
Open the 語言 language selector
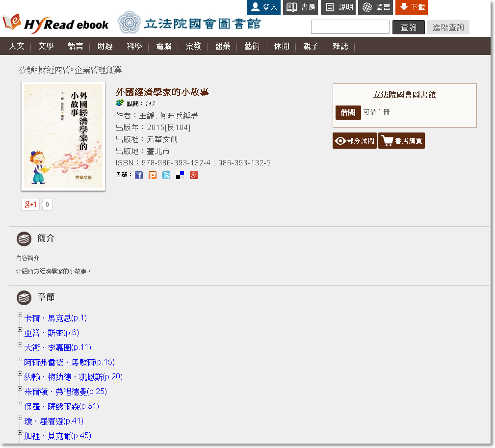[x=376, y=7]
